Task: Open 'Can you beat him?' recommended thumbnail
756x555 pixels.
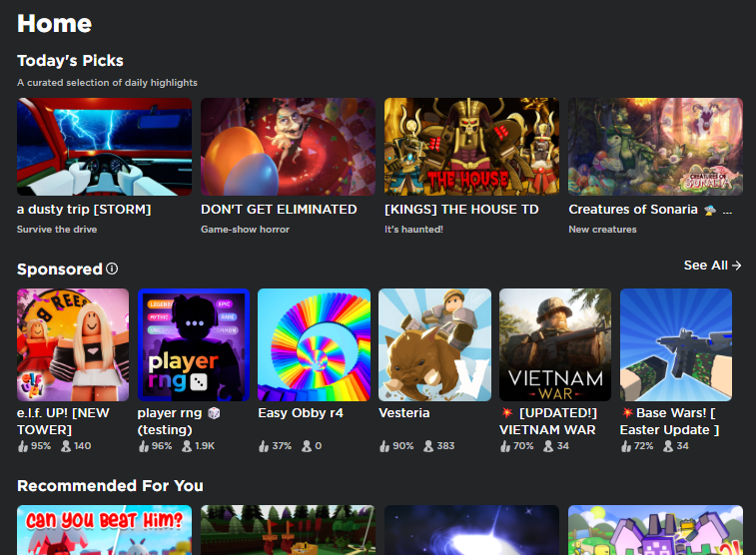Action: tap(104, 530)
